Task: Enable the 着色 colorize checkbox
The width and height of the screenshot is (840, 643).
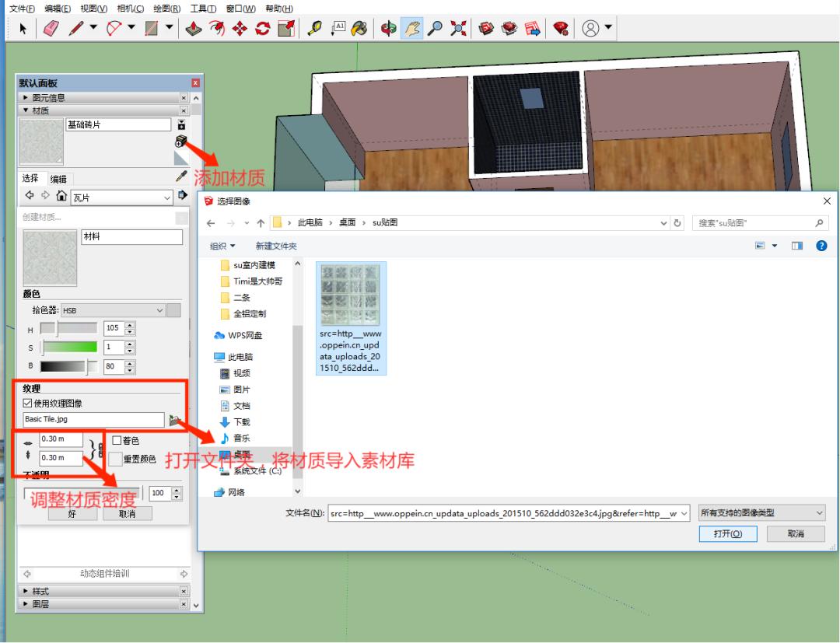Action: coord(117,440)
